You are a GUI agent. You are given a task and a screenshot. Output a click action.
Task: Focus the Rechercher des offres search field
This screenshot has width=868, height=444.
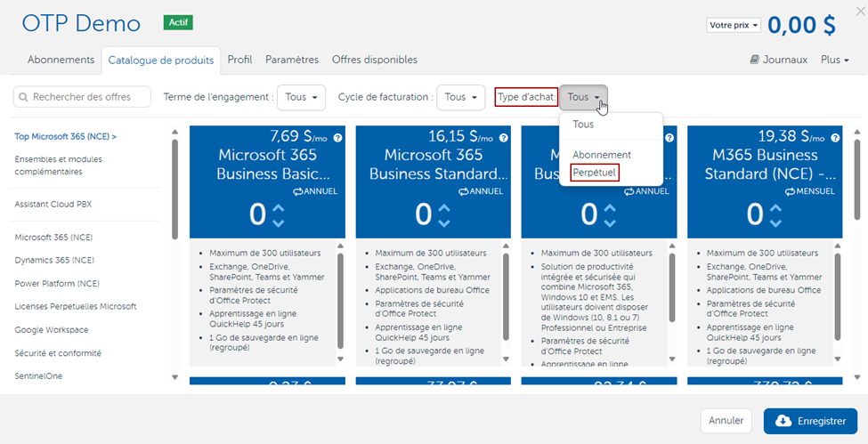[x=82, y=97]
